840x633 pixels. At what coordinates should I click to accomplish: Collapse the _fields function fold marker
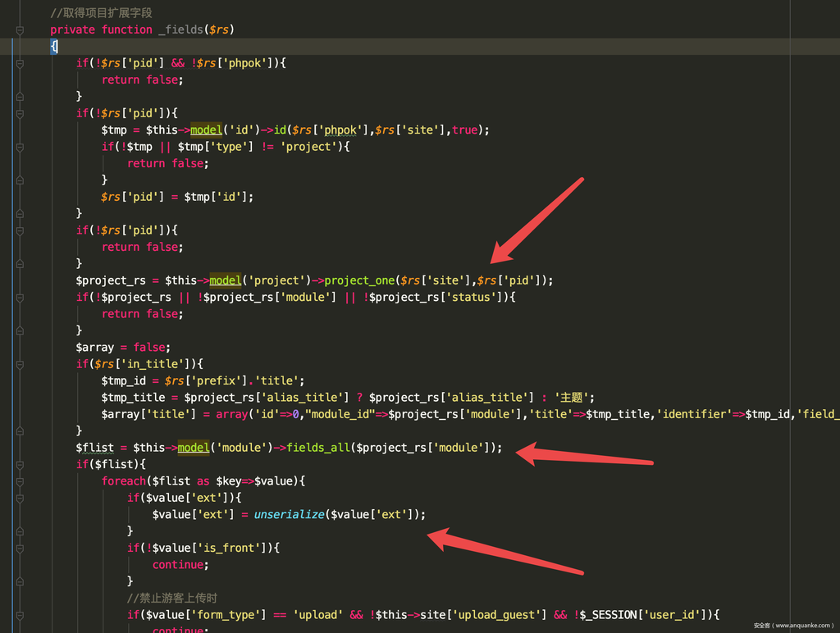pyautogui.click(x=20, y=30)
